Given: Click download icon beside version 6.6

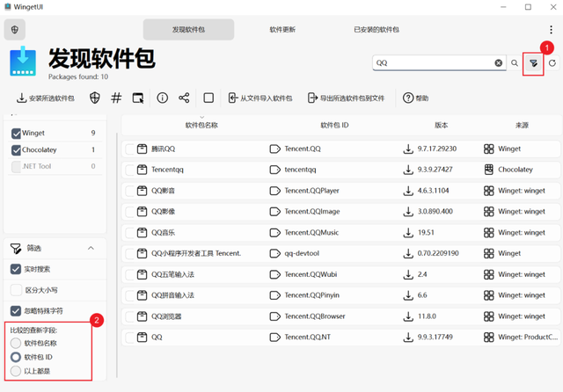Looking at the screenshot, I should [408, 295].
